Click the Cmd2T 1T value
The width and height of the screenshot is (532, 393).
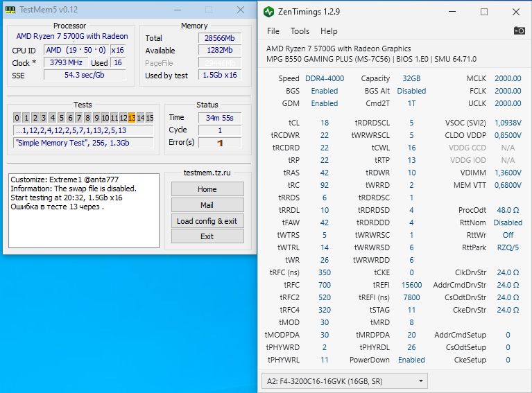click(411, 103)
